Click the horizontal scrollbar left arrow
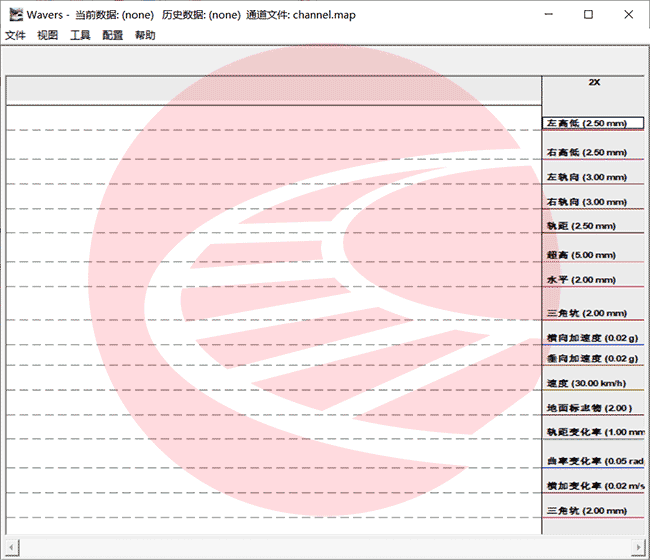Viewport: 650px width, 560px height. click(x=12, y=547)
